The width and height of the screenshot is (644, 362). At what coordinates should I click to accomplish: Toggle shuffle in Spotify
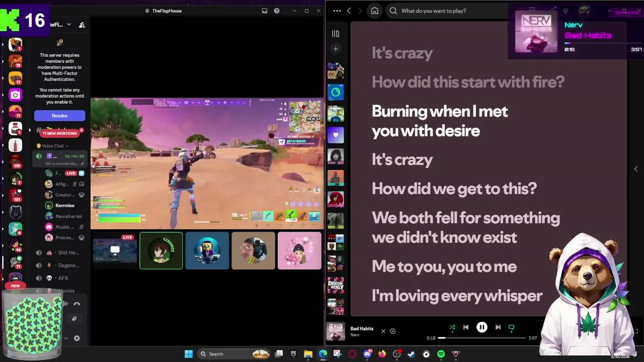point(452,328)
